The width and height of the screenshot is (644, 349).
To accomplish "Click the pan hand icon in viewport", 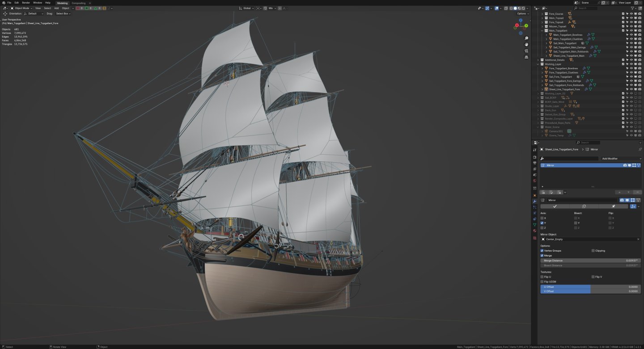I will (x=526, y=45).
